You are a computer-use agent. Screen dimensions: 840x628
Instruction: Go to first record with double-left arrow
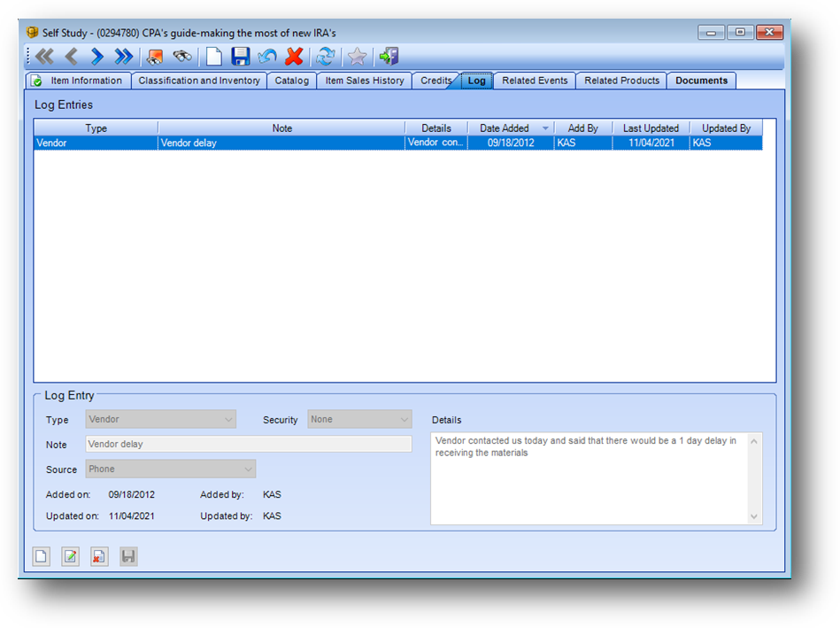[44, 57]
